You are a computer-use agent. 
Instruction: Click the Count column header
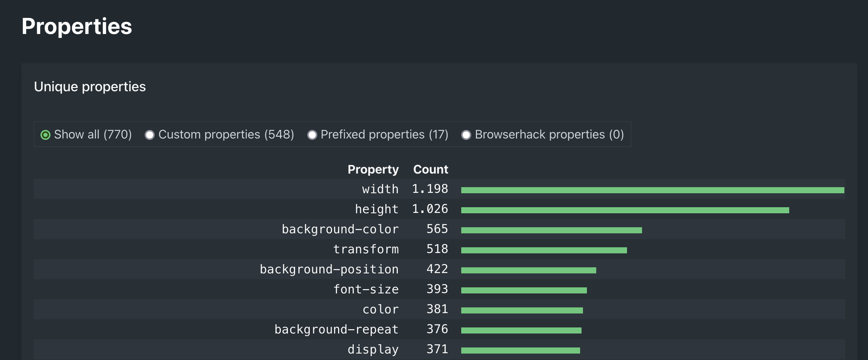pyautogui.click(x=430, y=169)
